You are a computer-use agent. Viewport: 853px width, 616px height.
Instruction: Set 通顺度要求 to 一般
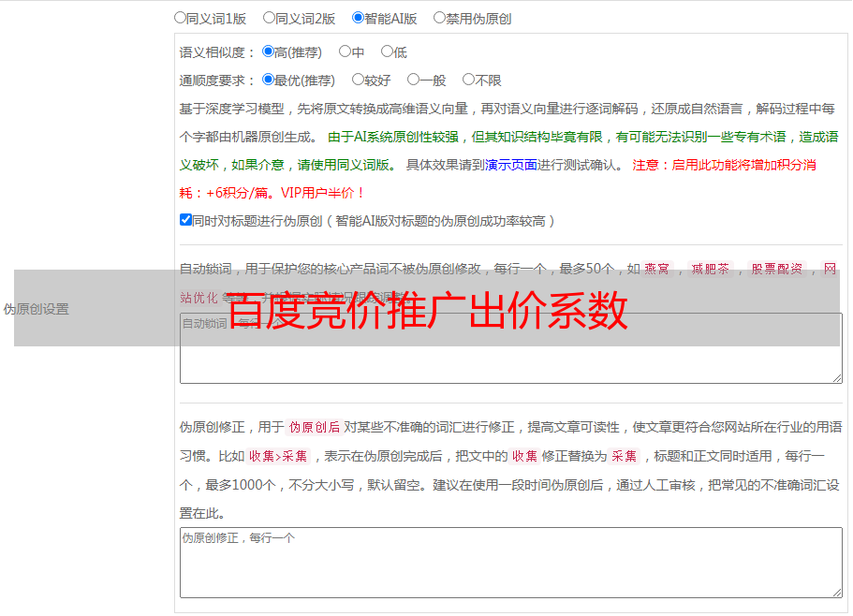(x=413, y=80)
